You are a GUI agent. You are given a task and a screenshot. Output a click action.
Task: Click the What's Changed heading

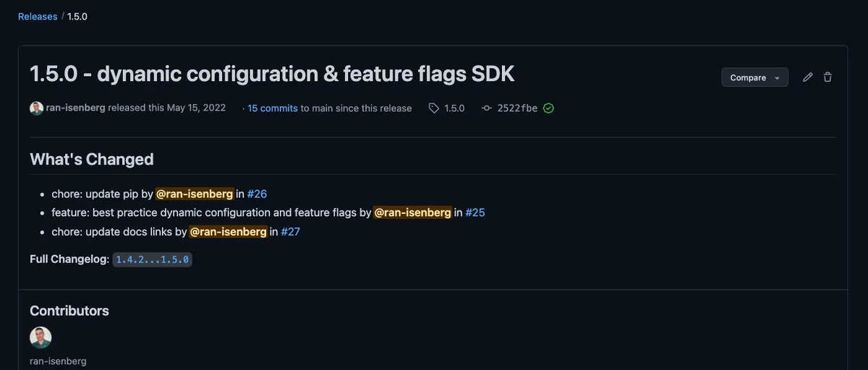pos(92,159)
